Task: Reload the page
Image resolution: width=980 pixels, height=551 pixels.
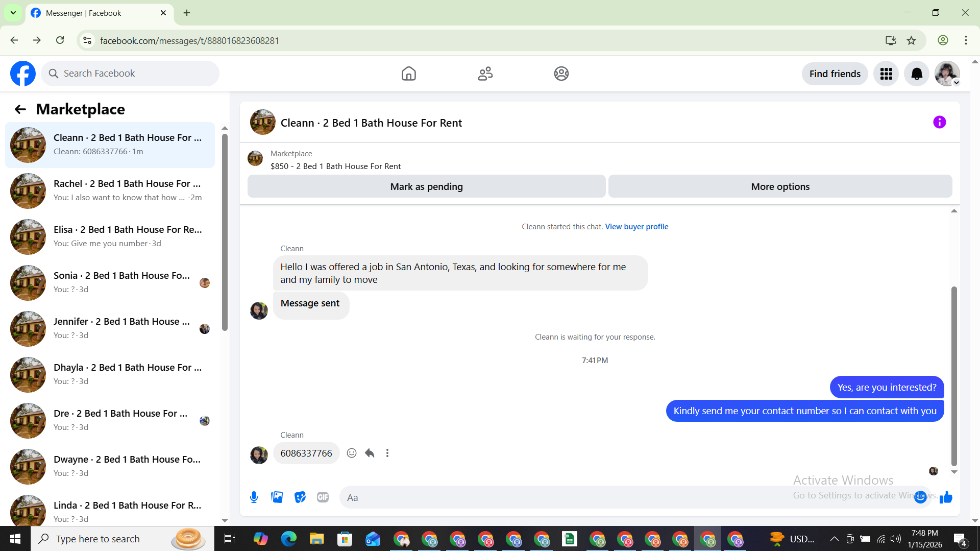Action: pyautogui.click(x=60, y=40)
